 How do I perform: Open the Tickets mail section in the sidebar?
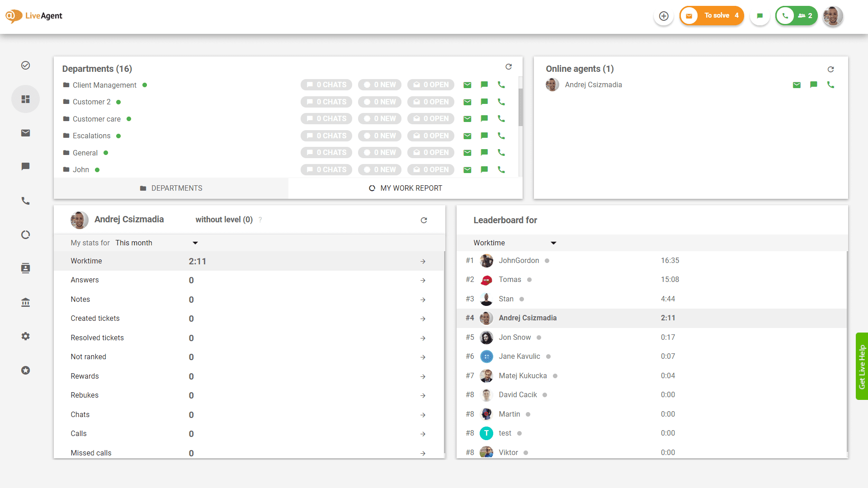pos(25,133)
